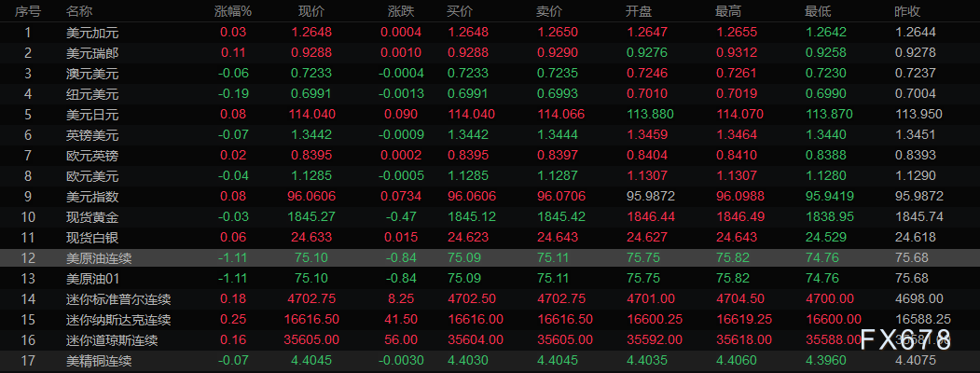Select the 美元加元 row name

tap(92, 33)
